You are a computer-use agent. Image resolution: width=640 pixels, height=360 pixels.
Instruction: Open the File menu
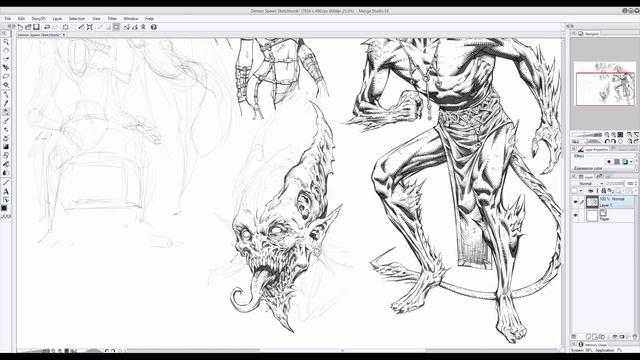[x=8, y=19]
